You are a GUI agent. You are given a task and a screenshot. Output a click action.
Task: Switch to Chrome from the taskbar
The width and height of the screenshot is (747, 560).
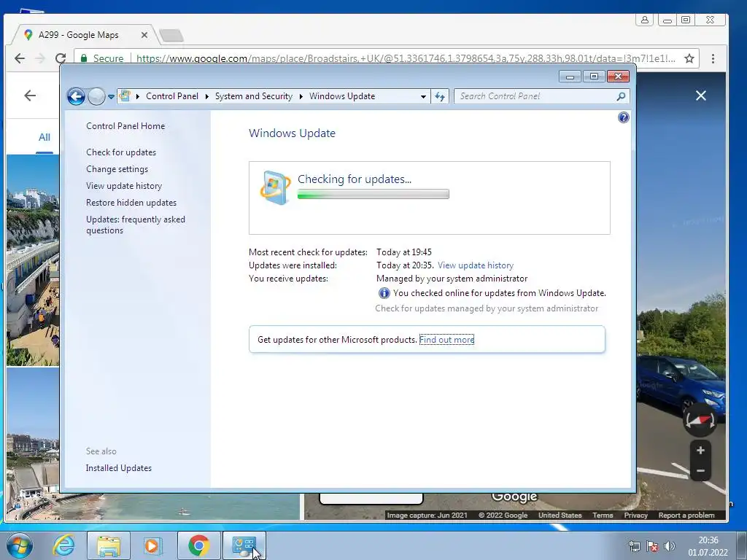click(x=198, y=545)
